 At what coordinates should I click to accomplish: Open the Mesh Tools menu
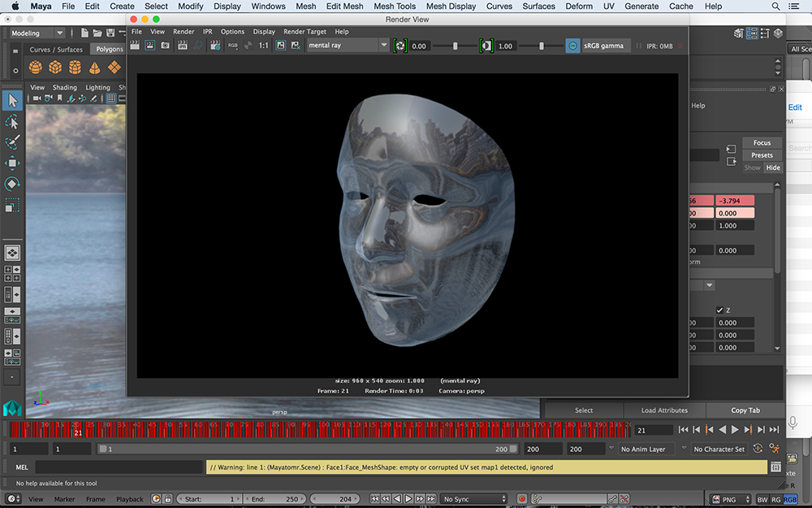pos(395,7)
